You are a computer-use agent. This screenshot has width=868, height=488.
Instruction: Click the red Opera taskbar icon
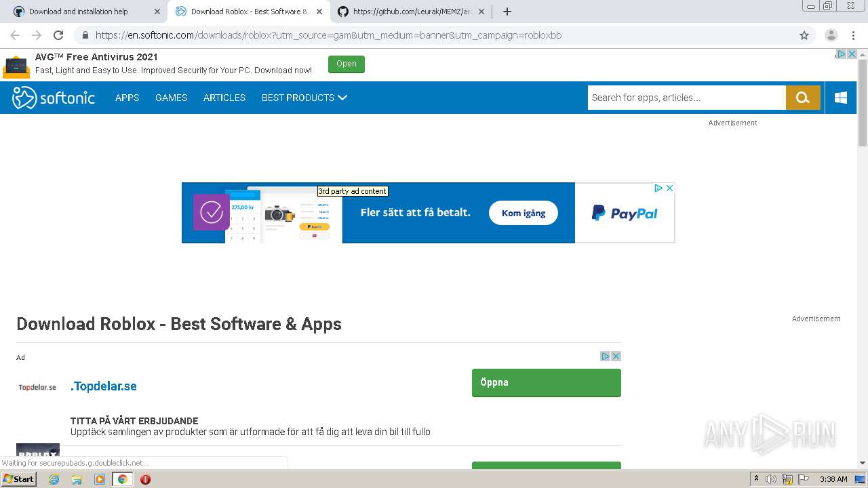145,479
